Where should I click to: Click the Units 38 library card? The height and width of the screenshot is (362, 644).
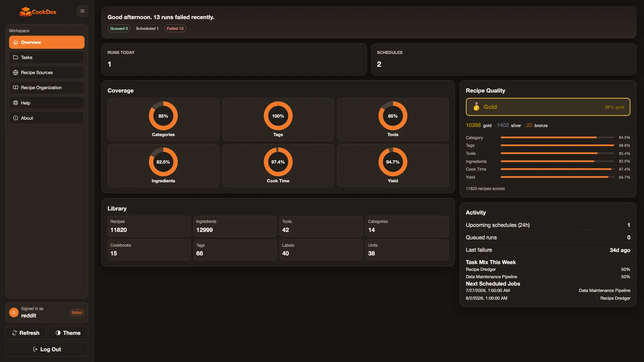tap(407, 250)
